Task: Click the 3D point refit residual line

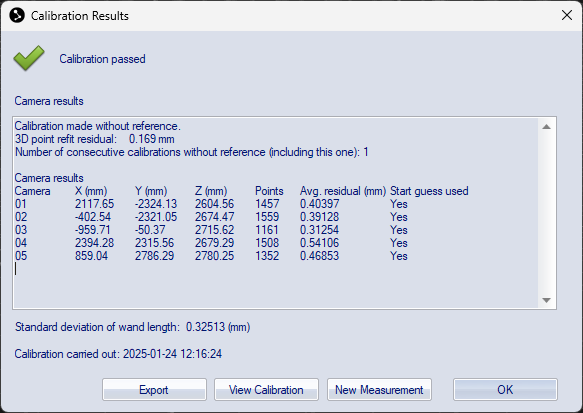Action: pyautogui.click(x=94, y=139)
